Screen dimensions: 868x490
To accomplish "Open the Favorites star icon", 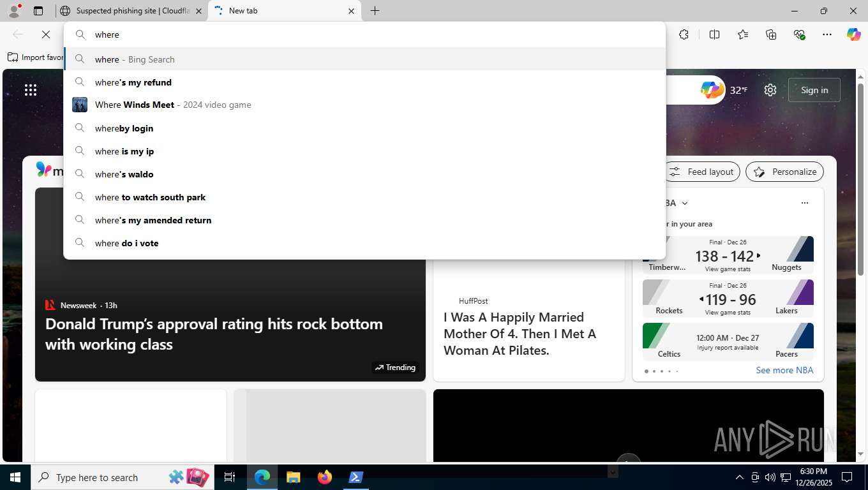I will point(743,34).
